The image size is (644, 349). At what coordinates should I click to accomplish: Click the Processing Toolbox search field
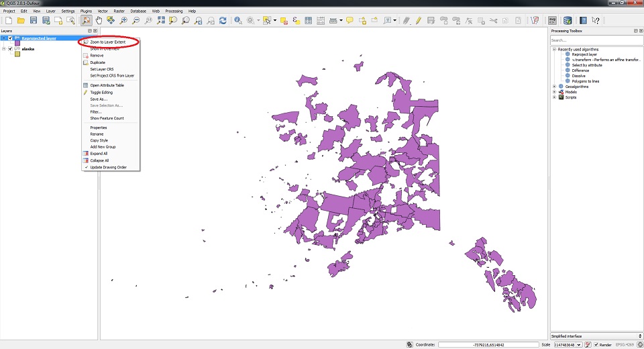tap(596, 40)
